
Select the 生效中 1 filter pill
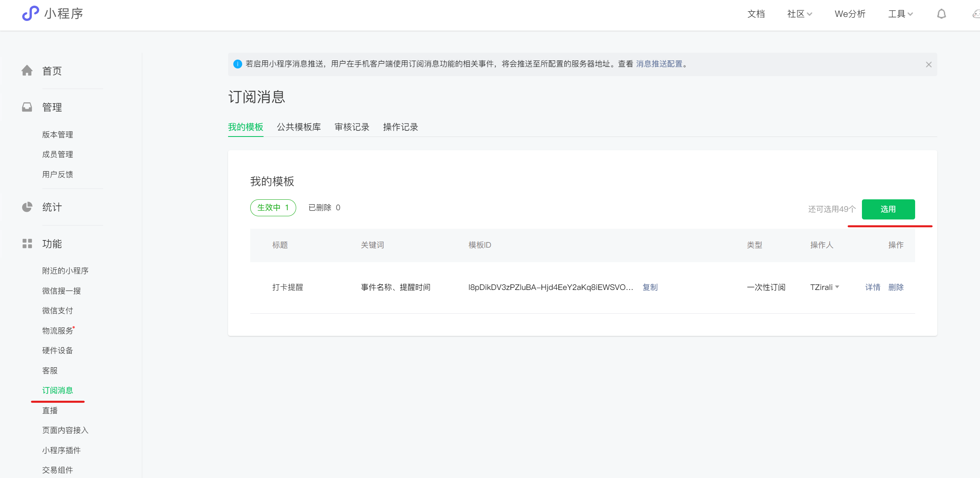(x=273, y=208)
